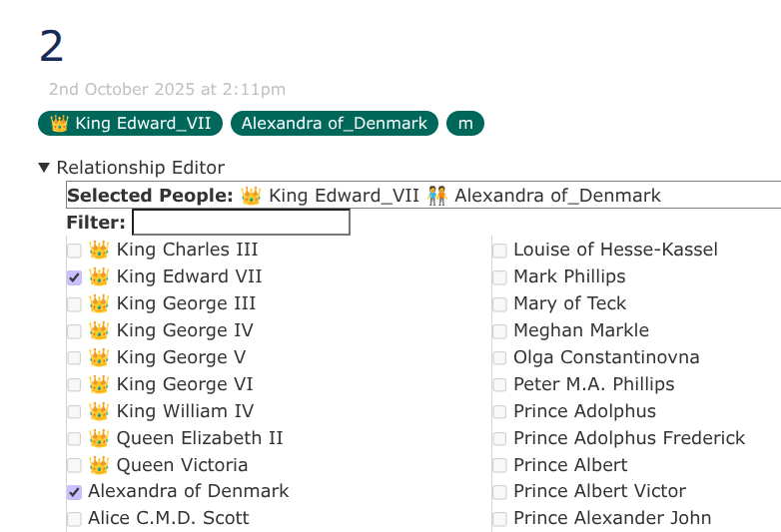Click the crown icon in King Edward_VII tag
The image size is (781, 532).
59,124
